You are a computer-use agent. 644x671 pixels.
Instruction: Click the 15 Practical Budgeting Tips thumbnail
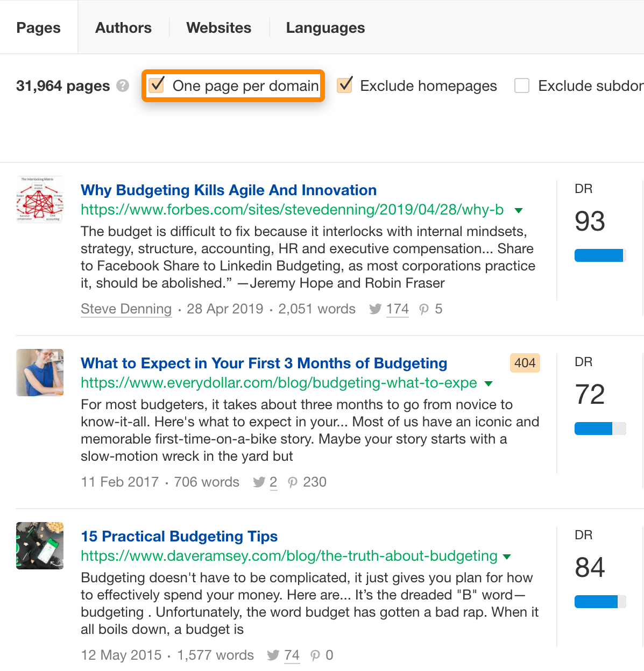click(x=40, y=546)
